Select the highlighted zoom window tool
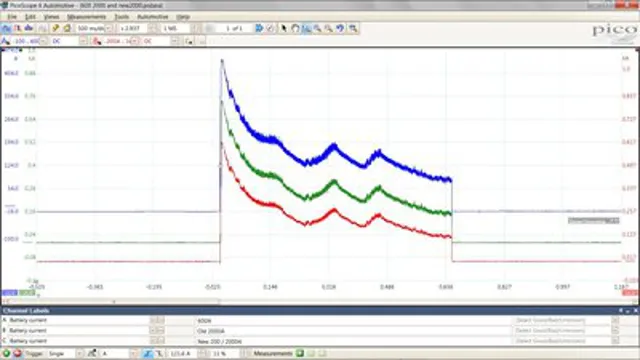The height and width of the screenshot is (360, 640). (x=306, y=28)
